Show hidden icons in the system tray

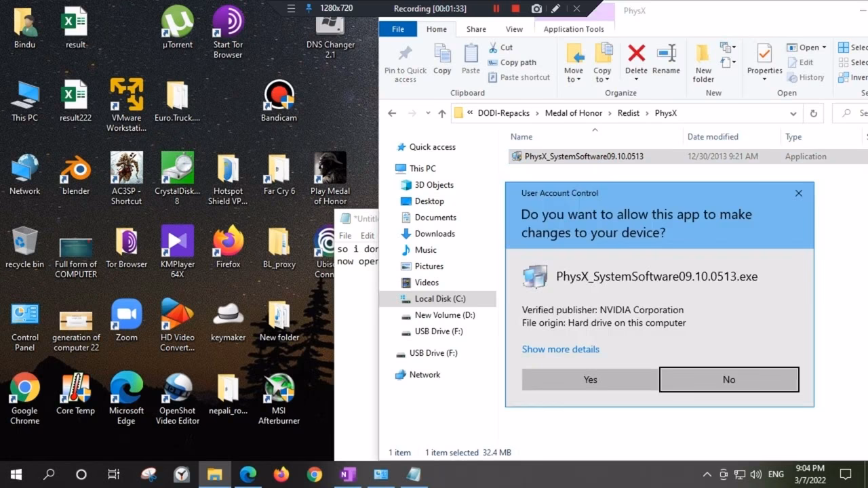point(707,474)
